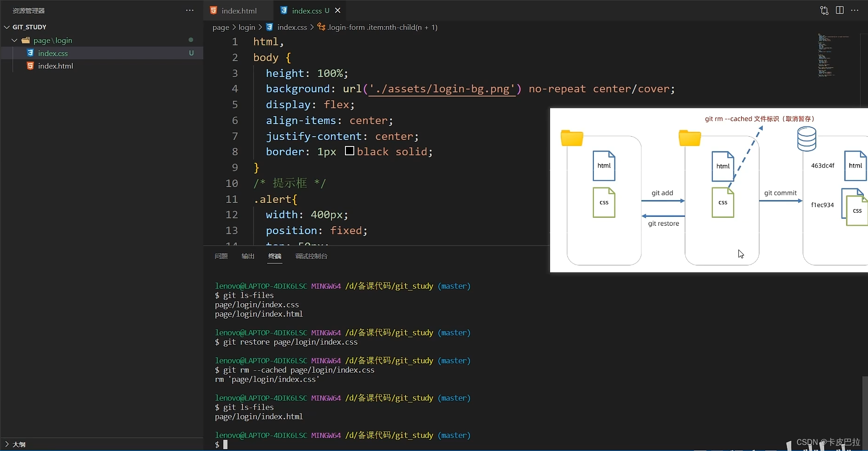Click the database cylinder icon in diagram
Viewport: 868px width, 451px height.
[x=807, y=139]
